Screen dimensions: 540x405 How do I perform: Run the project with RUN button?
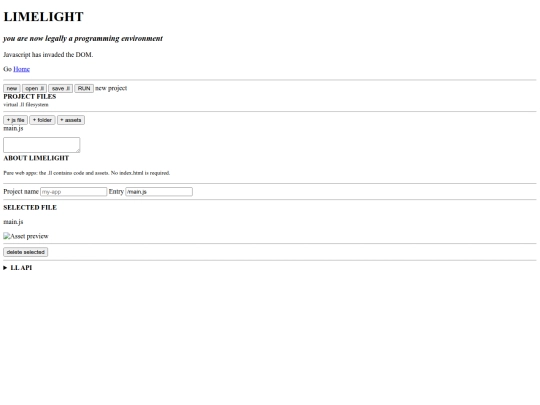(x=84, y=89)
